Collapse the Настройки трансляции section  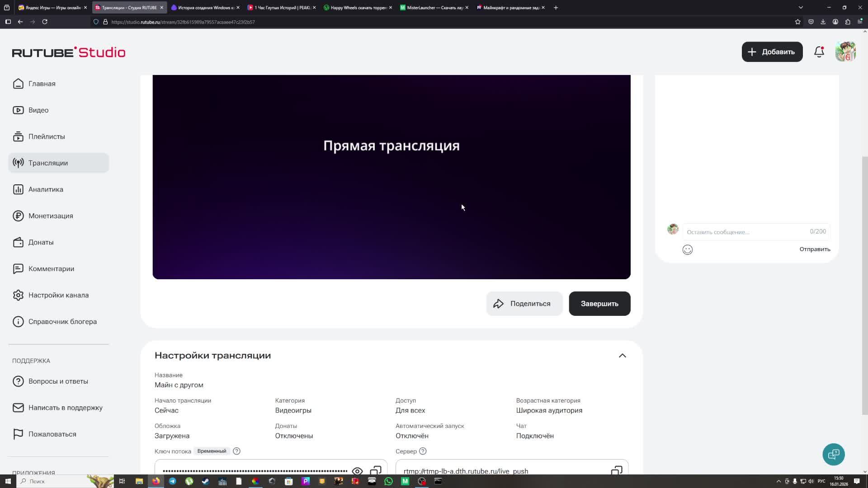(x=622, y=356)
